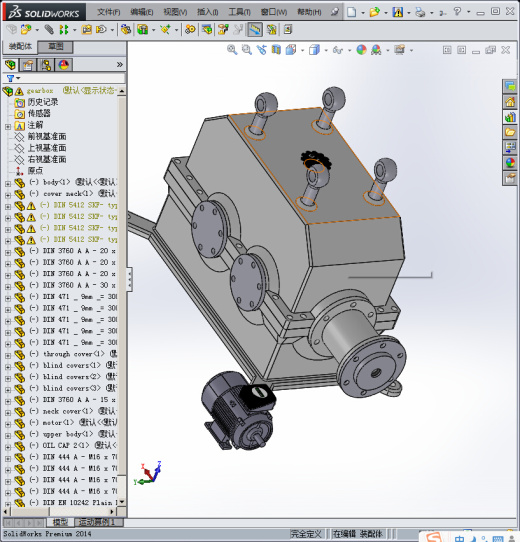Expand the 注解 annotations folder
Image resolution: width=520 pixels, height=542 pixels.
pos(8,127)
